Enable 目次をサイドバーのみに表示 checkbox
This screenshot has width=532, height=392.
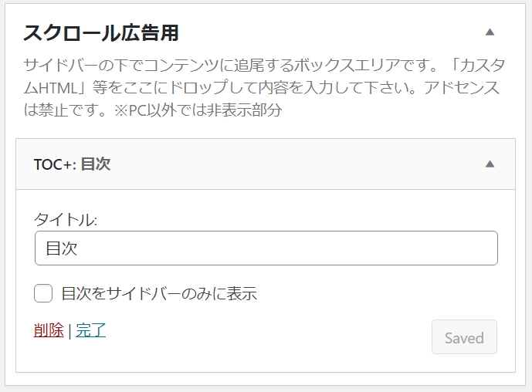[43, 293]
